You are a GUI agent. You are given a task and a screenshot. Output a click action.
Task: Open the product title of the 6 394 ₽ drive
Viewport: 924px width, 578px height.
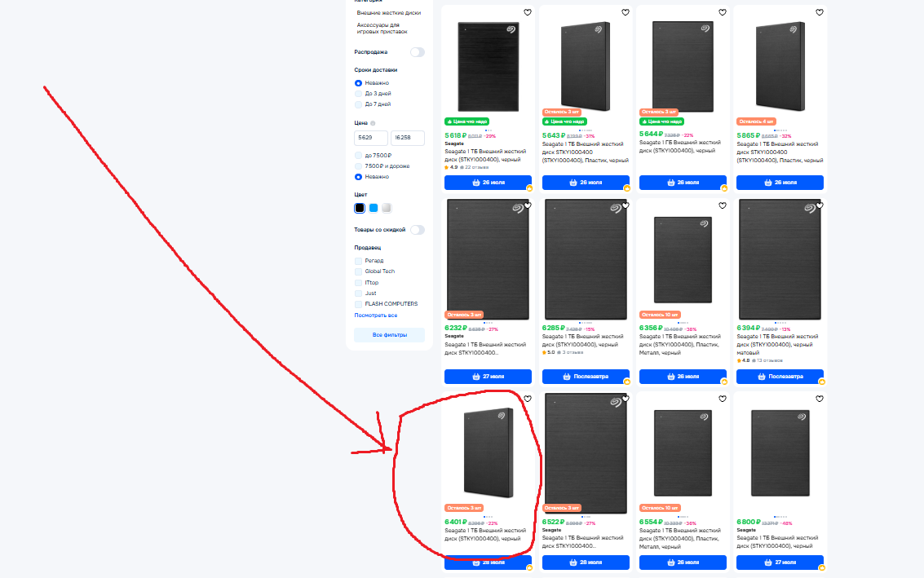click(777, 345)
